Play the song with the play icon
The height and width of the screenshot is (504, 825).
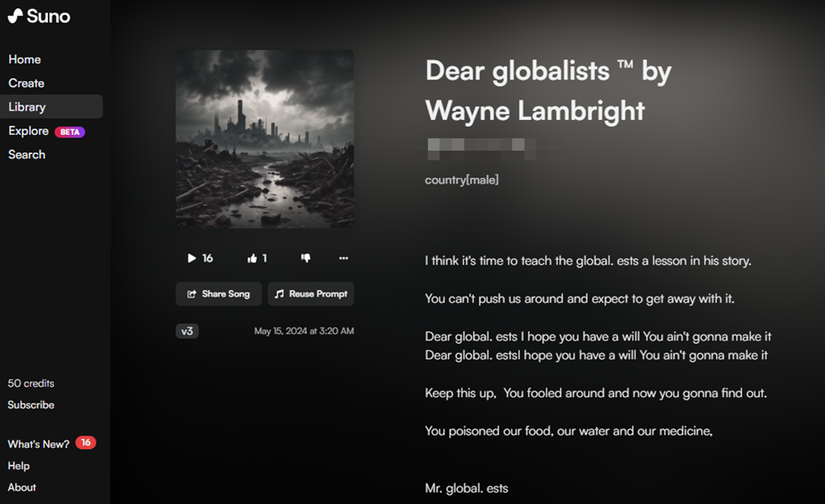coord(192,258)
